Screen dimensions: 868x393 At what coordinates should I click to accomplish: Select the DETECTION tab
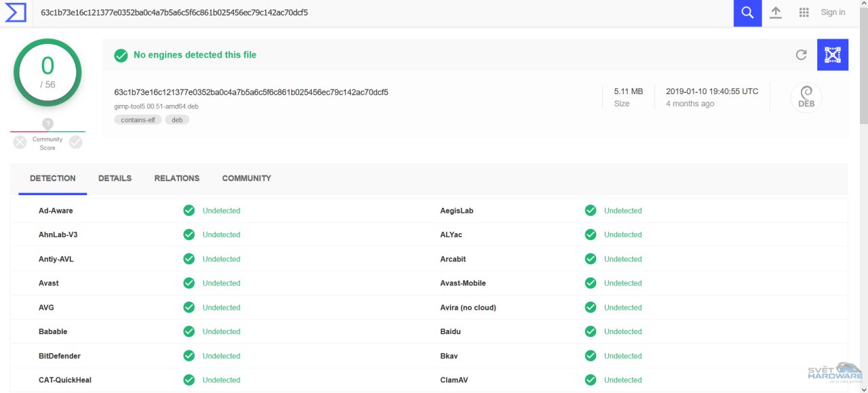click(x=53, y=178)
